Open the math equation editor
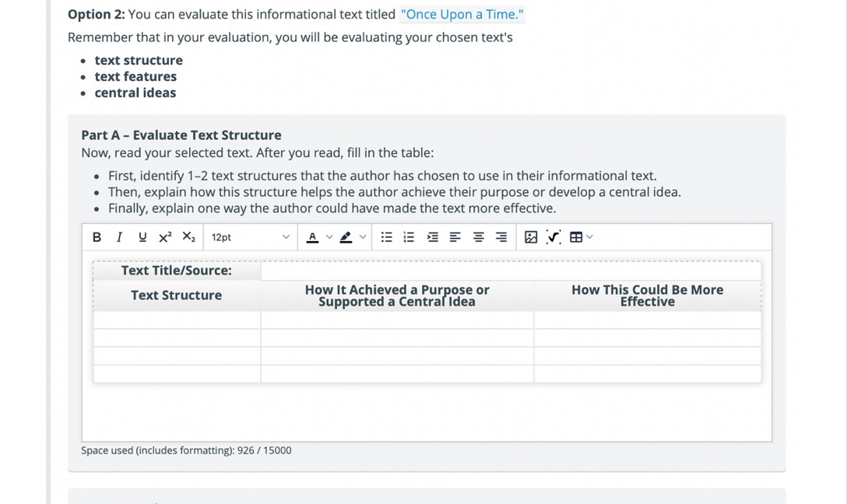 click(554, 237)
